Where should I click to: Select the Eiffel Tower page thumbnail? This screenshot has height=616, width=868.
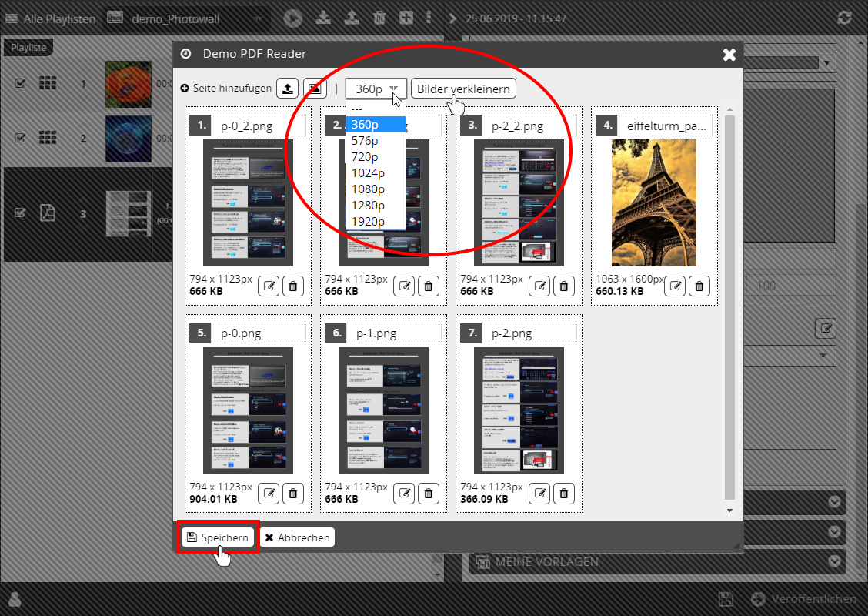pyautogui.click(x=653, y=203)
